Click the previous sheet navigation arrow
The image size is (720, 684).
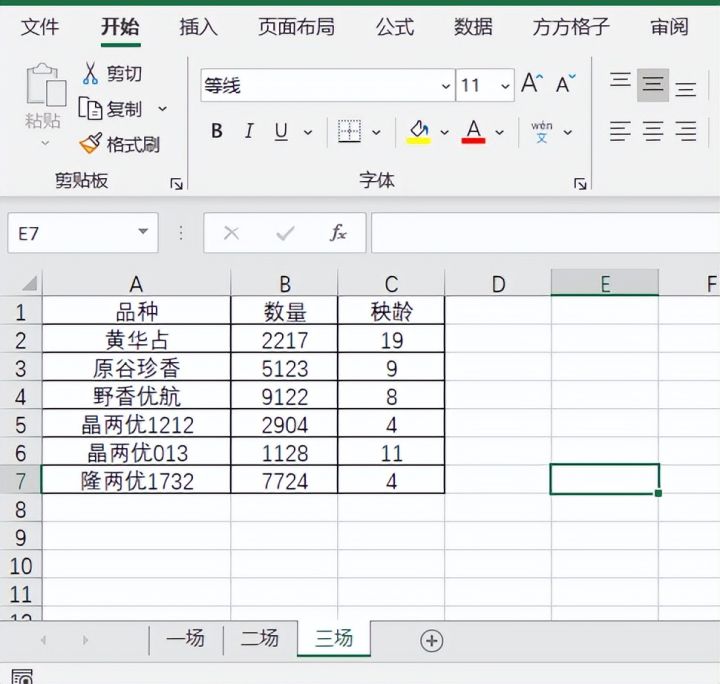(x=44, y=640)
